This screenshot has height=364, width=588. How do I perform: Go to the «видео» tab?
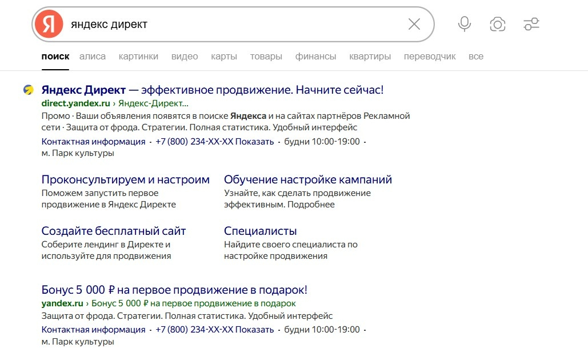pos(185,57)
